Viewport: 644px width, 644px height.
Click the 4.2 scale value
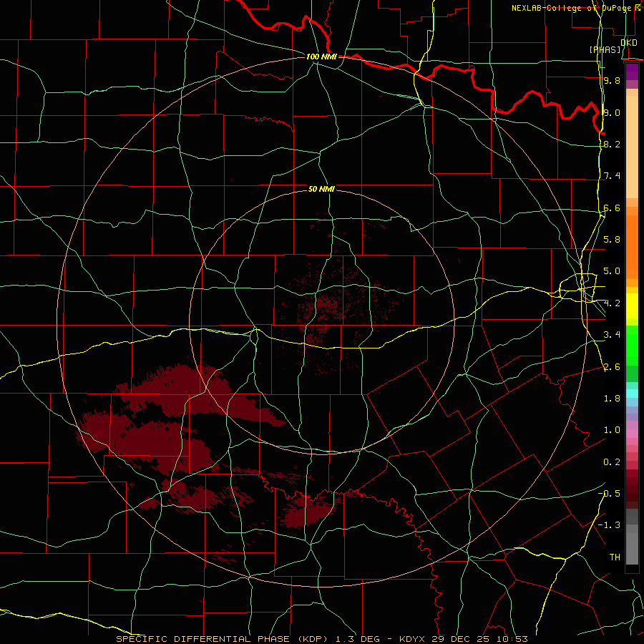click(x=612, y=303)
